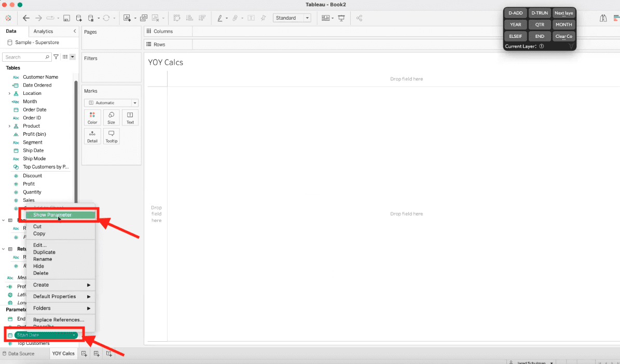
Task: Click the New Worksheet icon
Action: pos(84,353)
